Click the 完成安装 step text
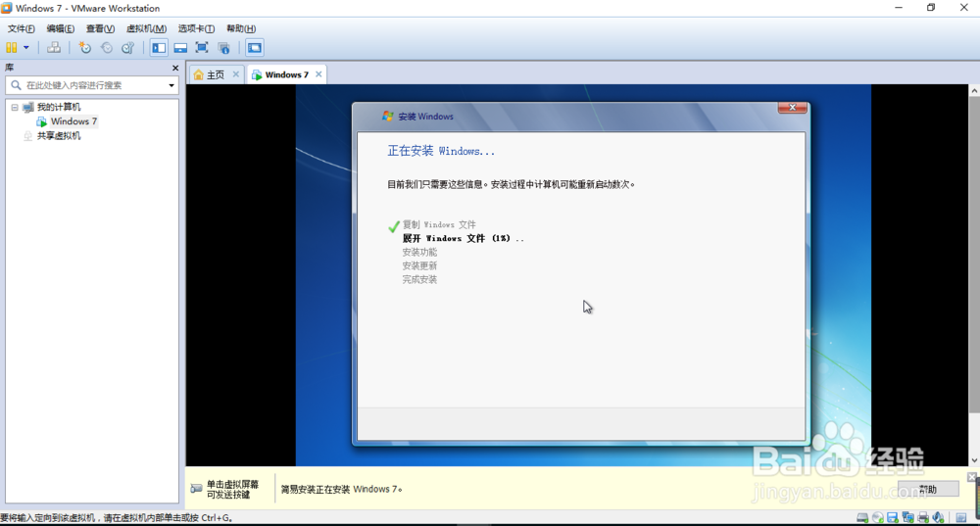This screenshot has height=526, width=980. (419, 280)
